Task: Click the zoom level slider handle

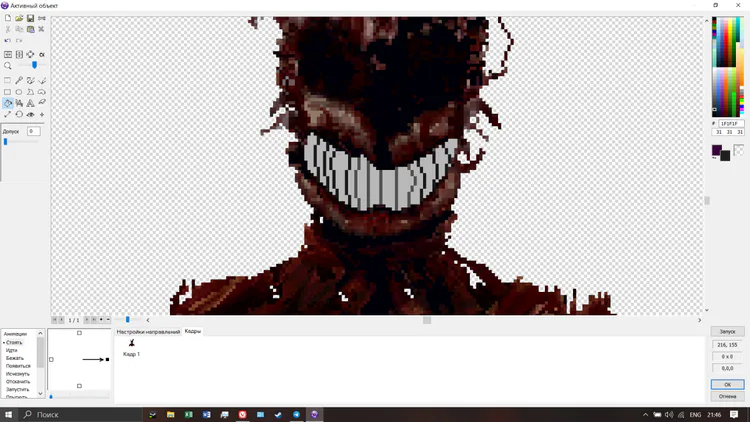Action: point(34,65)
